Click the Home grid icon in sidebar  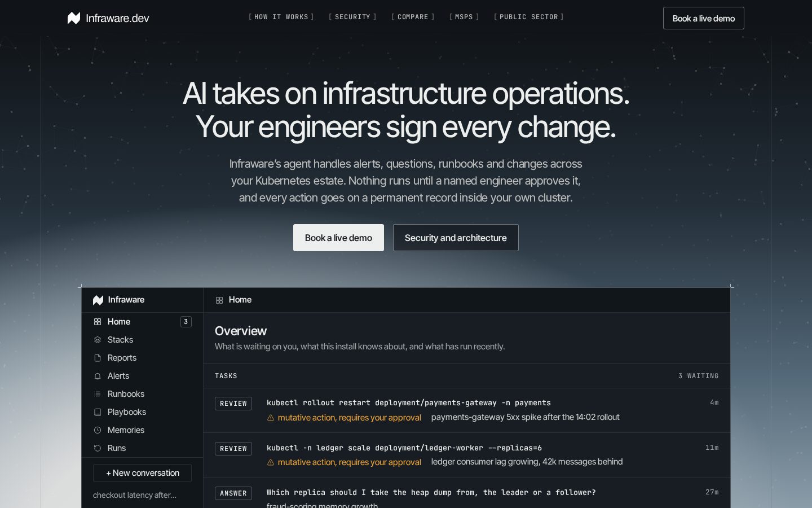coord(98,322)
